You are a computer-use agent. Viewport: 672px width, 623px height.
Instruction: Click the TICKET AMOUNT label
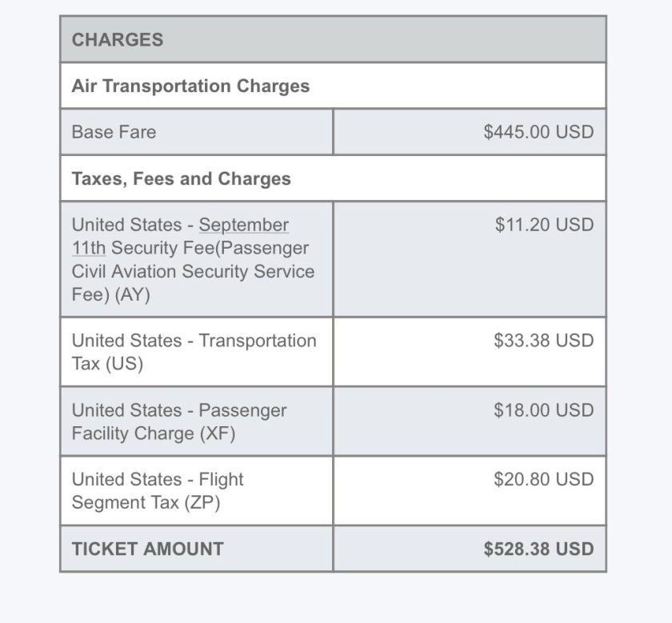click(147, 549)
